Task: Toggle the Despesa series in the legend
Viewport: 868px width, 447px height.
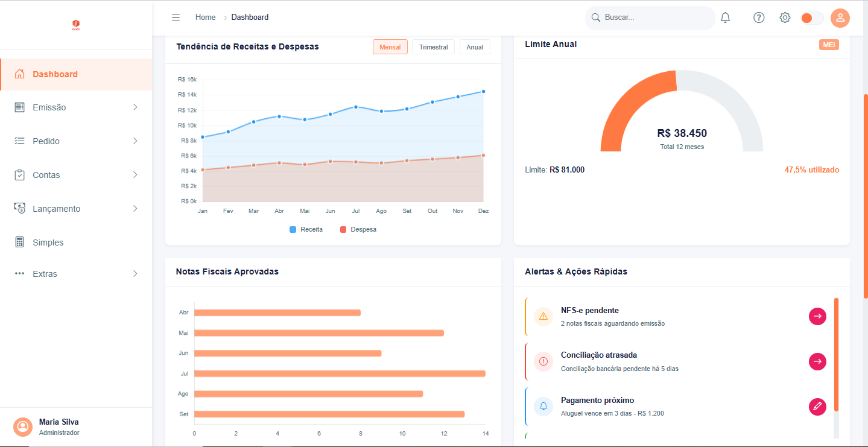Action: (358, 229)
